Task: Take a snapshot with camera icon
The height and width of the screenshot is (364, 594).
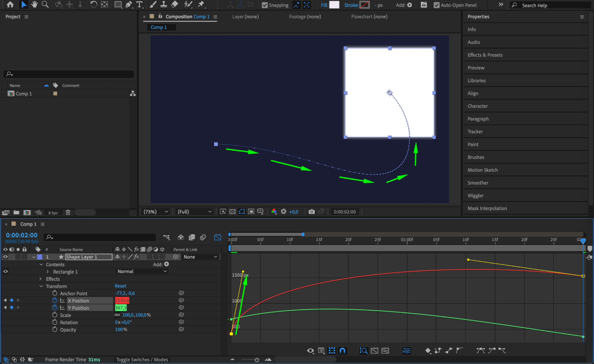Action: (311, 212)
